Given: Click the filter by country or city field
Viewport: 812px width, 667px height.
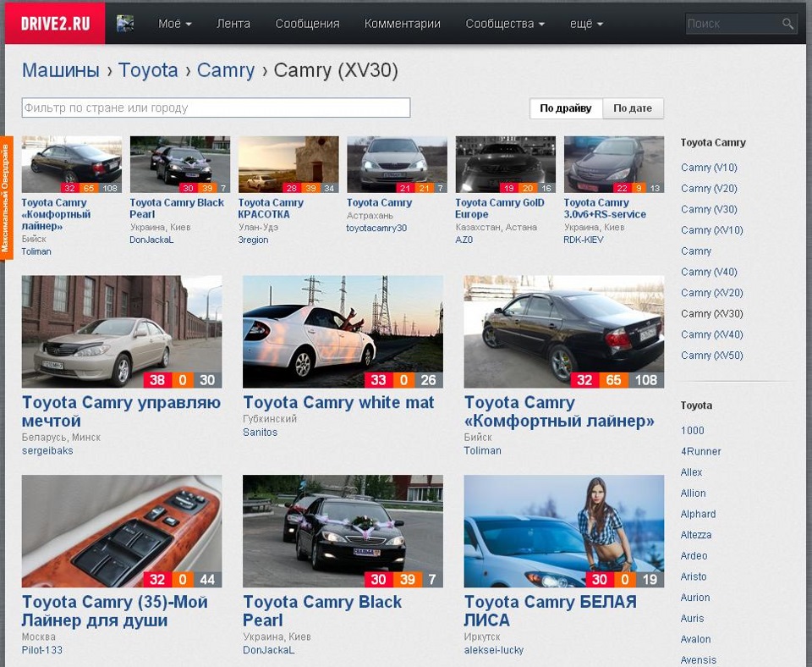Looking at the screenshot, I should (x=216, y=107).
